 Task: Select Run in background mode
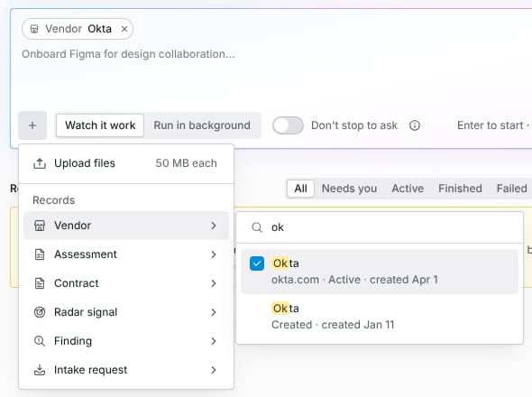pos(202,125)
